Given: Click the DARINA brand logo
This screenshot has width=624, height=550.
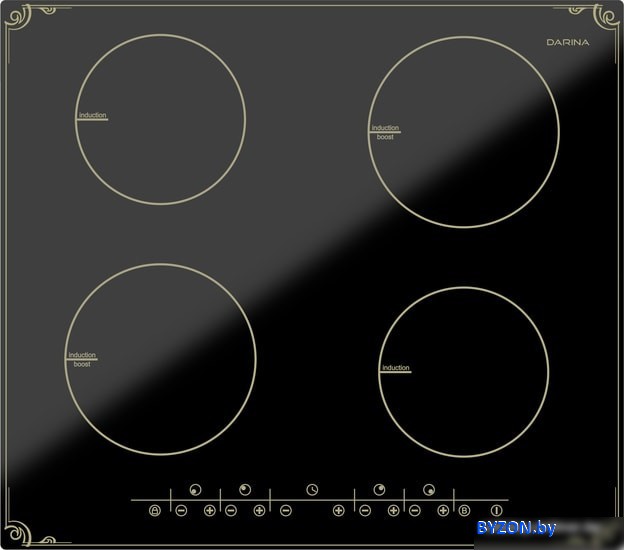Looking at the screenshot, I should [x=567, y=42].
